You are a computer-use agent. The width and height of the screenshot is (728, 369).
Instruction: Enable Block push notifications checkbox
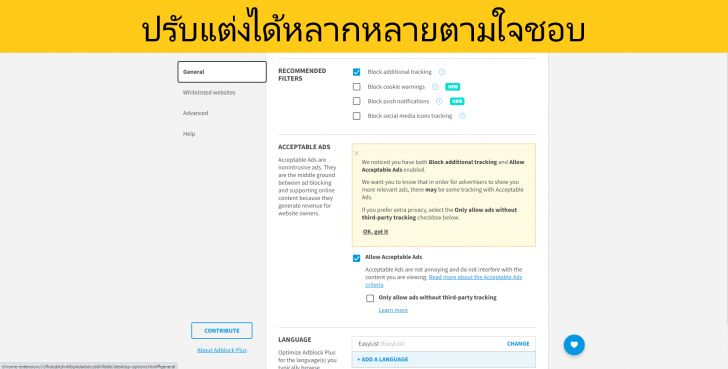(357, 101)
